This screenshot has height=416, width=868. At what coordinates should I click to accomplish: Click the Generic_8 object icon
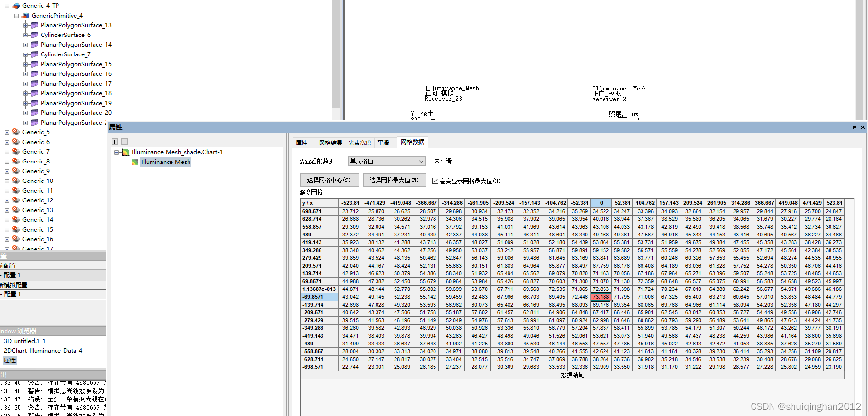tap(16, 161)
